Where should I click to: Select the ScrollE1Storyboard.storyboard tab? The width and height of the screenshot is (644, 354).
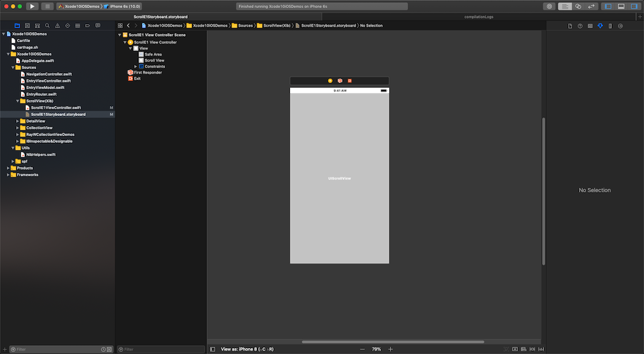[x=161, y=16]
